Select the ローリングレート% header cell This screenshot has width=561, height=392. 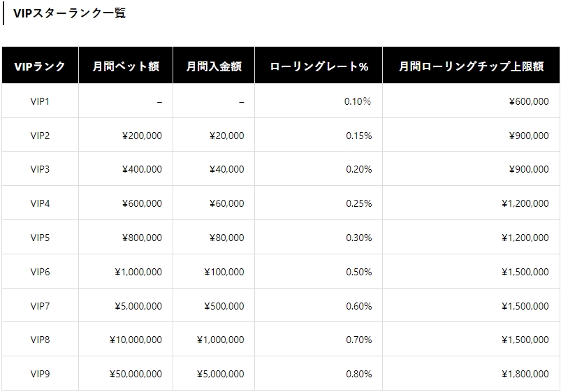pos(319,66)
